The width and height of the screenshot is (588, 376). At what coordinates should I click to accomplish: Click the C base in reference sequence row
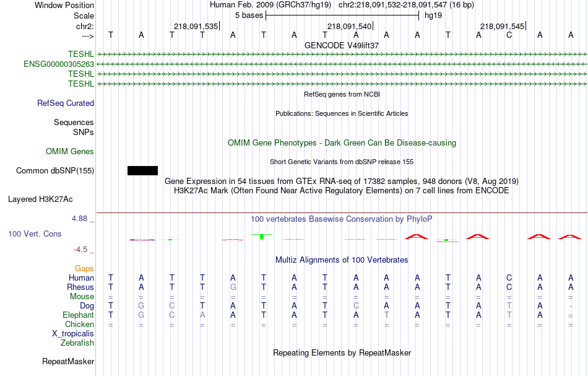click(x=509, y=35)
